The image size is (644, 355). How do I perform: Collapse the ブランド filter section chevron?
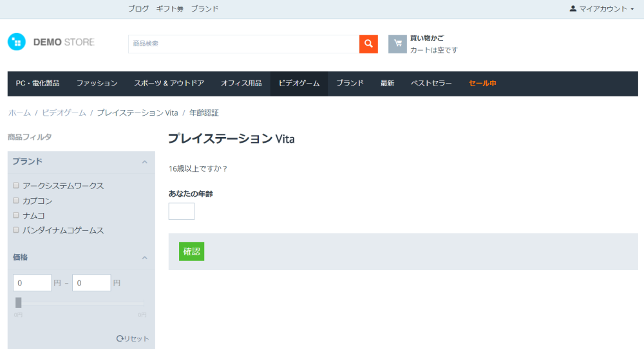pyautogui.click(x=144, y=162)
